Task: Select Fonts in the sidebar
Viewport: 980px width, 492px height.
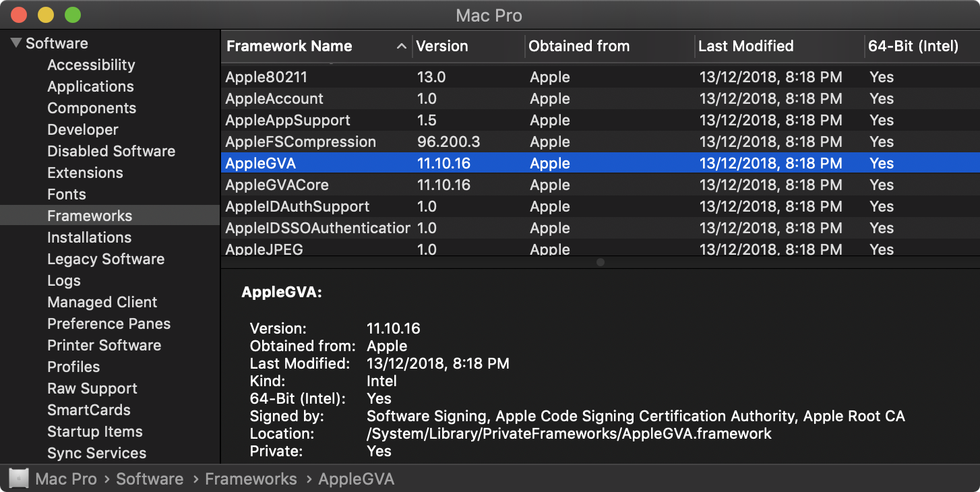Action: point(67,194)
